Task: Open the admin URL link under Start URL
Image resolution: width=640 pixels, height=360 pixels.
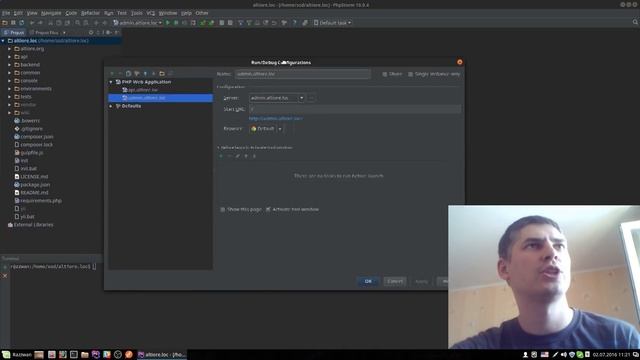Action: [x=276, y=118]
